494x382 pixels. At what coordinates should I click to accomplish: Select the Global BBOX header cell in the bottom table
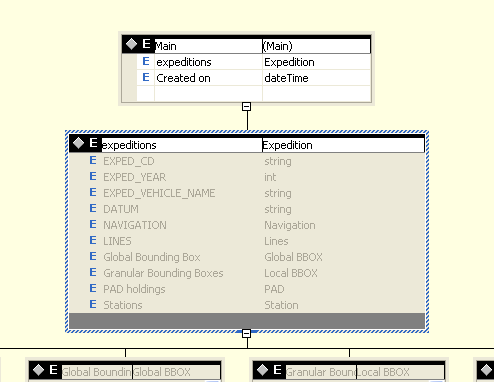point(176,372)
